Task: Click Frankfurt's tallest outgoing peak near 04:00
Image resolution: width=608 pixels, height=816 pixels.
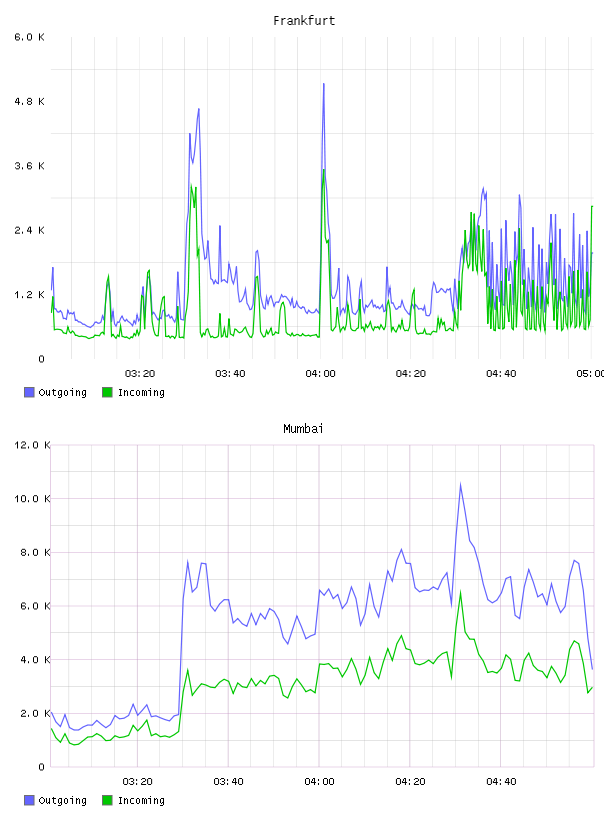Action: (x=324, y=84)
